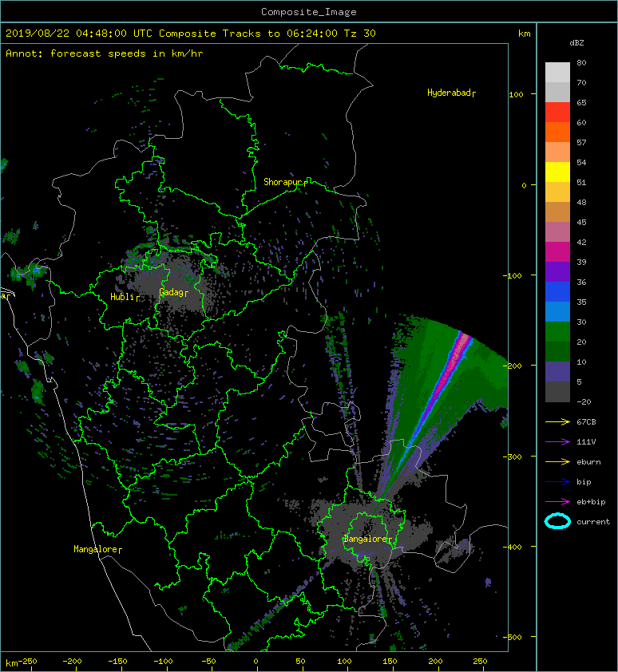Pick the gray 65-70 dBZ swatch
Viewport: 618px width, 672px height.
pos(557,92)
